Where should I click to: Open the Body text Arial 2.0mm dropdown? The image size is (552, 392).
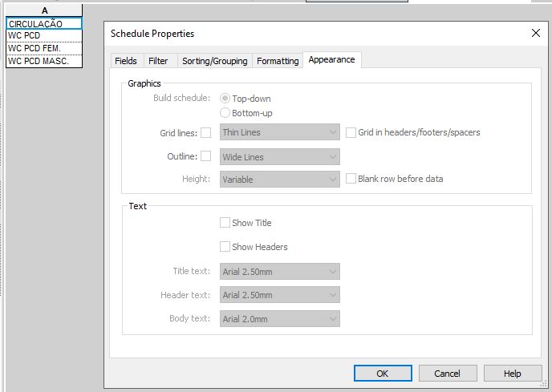[280, 318]
